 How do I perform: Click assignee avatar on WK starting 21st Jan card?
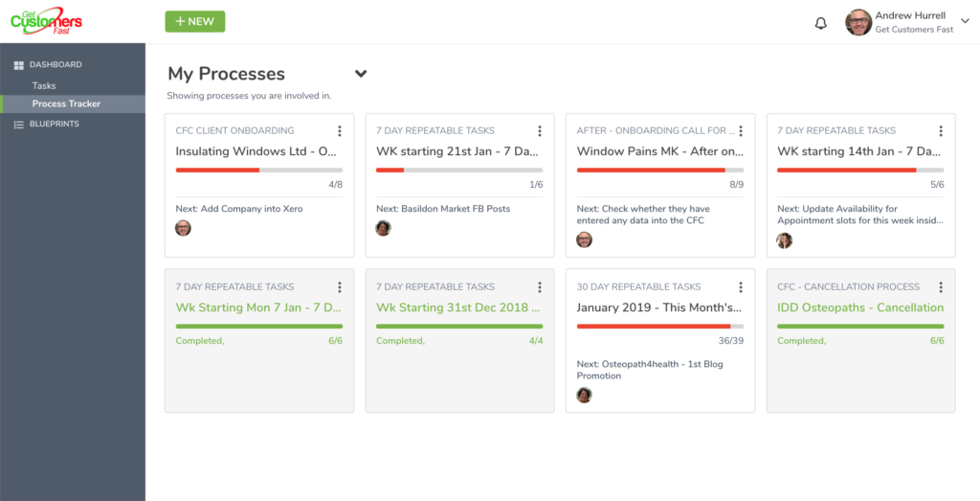[x=383, y=228]
